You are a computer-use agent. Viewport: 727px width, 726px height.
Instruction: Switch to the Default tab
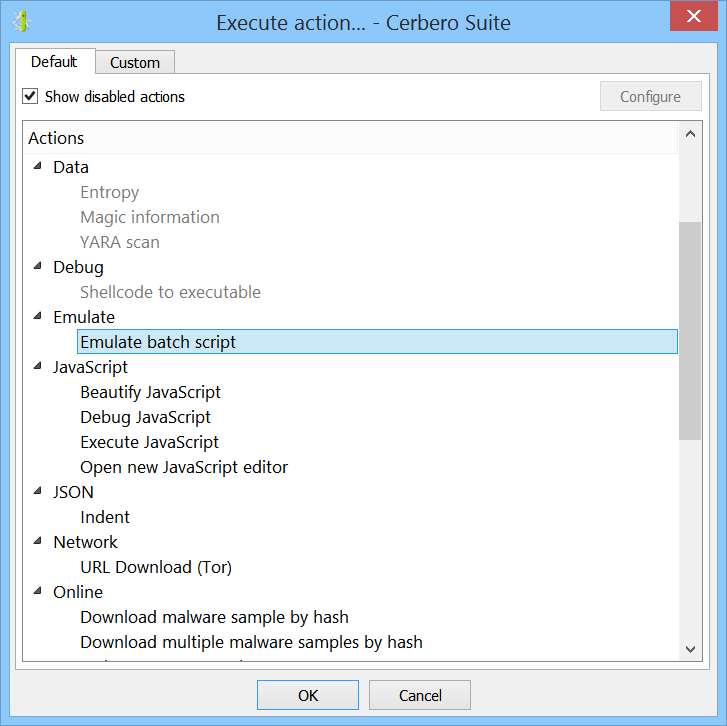click(x=55, y=62)
